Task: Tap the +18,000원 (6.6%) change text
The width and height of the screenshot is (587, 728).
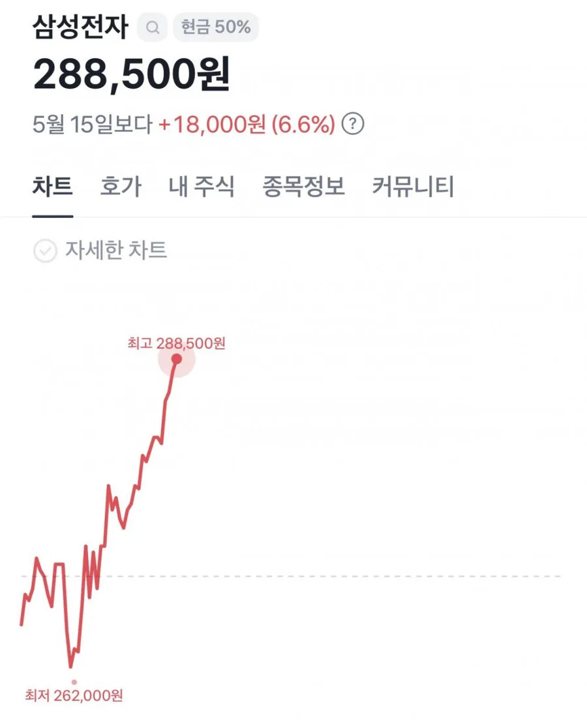Action: point(247,125)
